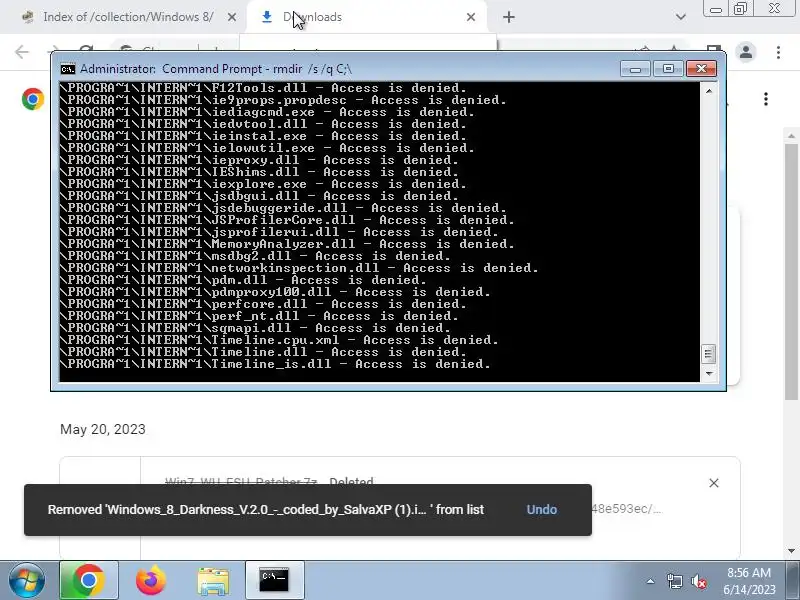Click the MemoryAnalyzer.dll Access is denied line

tap(287, 244)
